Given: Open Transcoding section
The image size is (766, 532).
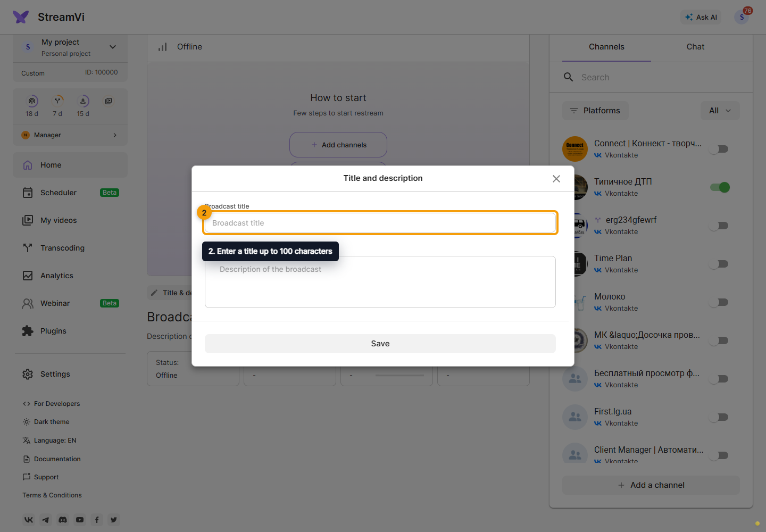Looking at the screenshot, I should [x=70, y=248].
